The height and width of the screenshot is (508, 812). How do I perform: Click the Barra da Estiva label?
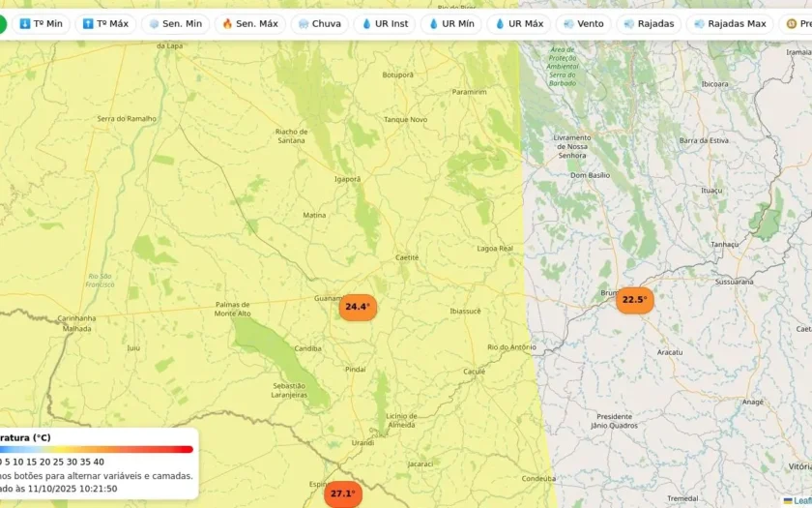(704, 140)
